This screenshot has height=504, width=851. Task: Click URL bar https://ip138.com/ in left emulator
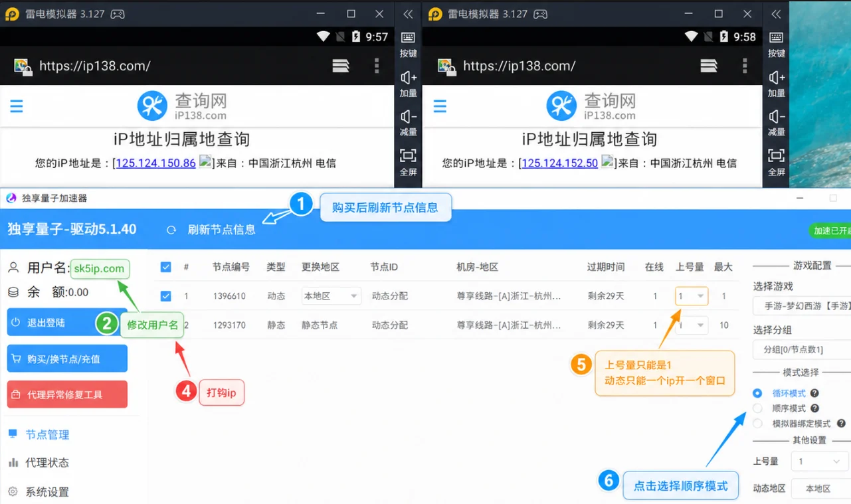[x=95, y=66]
